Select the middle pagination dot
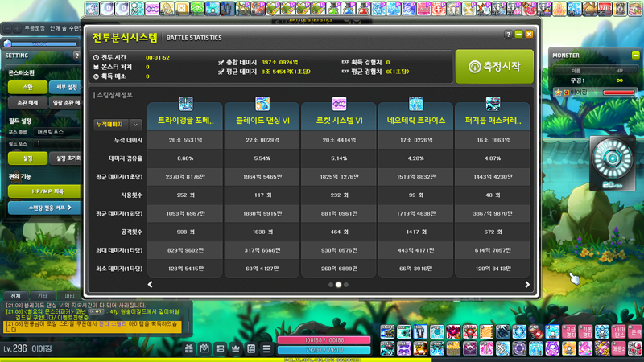644x362 pixels. (x=338, y=285)
